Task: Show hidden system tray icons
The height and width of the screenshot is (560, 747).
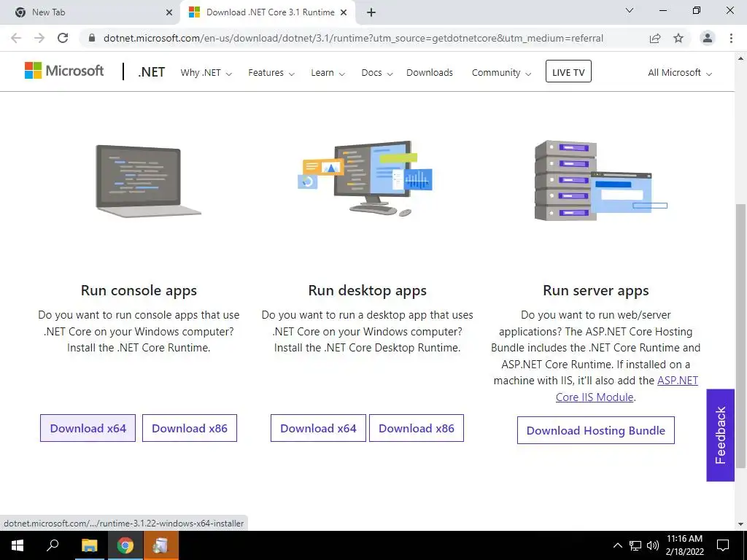Action: [617, 545]
